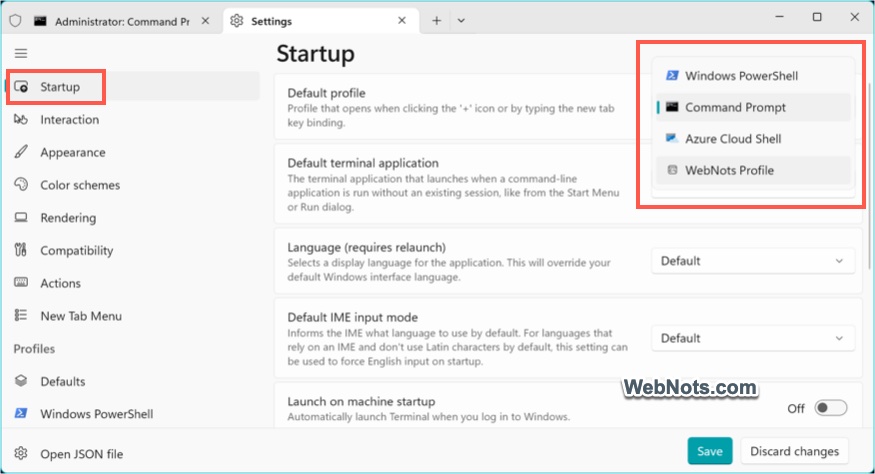Select Windows PowerShell from profile list
This screenshot has height=474, width=875.
point(753,75)
